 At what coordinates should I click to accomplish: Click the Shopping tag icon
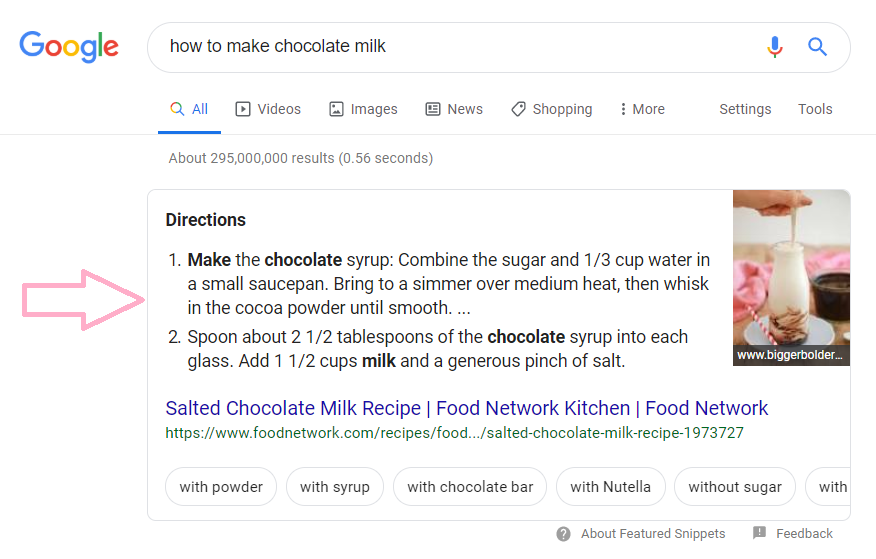click(x=518, y=109)
